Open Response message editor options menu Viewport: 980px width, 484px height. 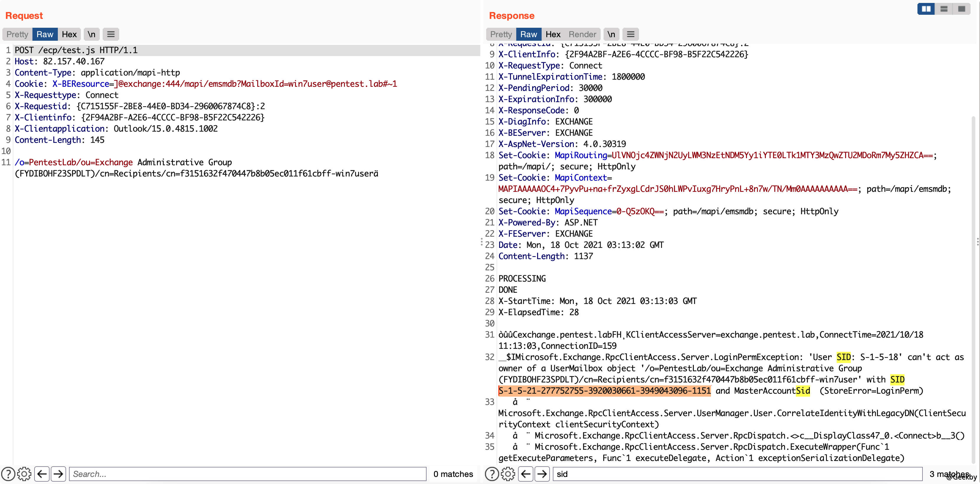pos(630,34)
